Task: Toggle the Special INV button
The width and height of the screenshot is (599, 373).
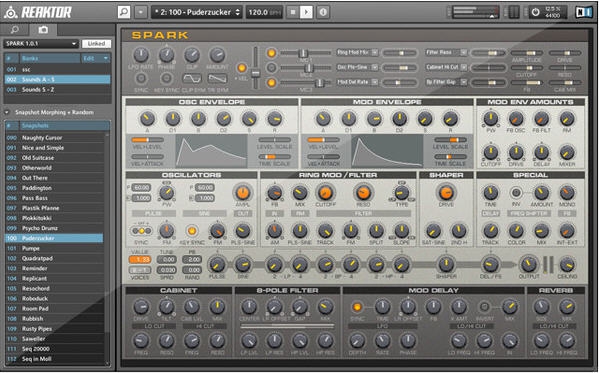Action: tap(516, 192)
